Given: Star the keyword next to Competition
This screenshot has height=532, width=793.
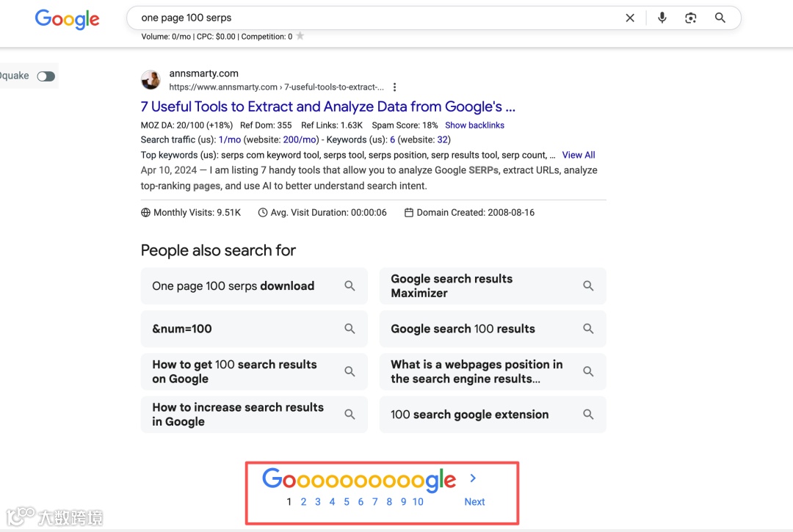Looking at the screenshot, I should (x=300, y=36).
